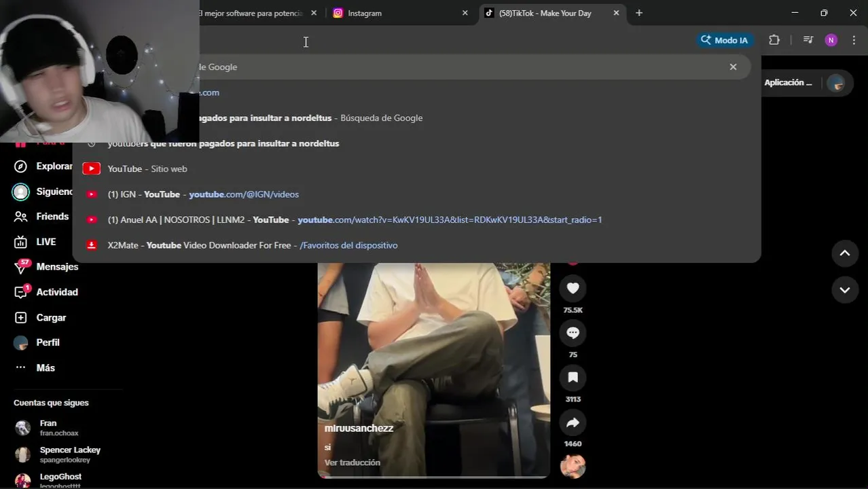
Task: Close the El mejor software tab
Action: pos(313,13)
